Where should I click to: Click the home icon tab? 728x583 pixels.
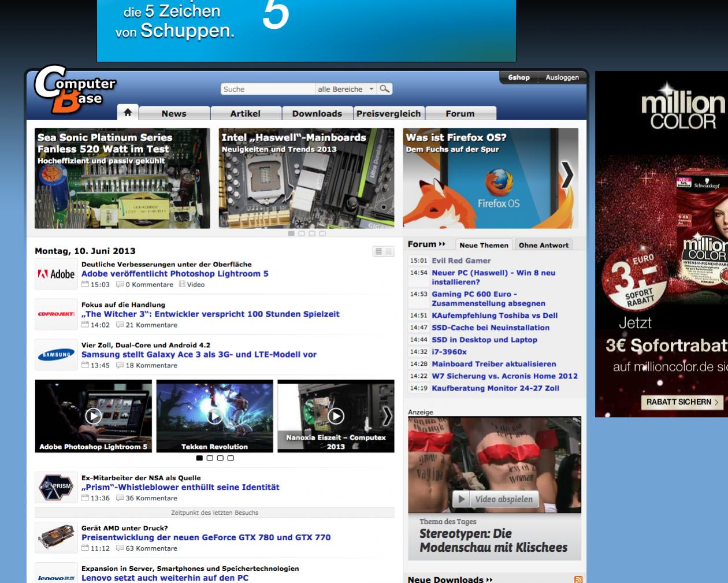(x=128, y=113)
